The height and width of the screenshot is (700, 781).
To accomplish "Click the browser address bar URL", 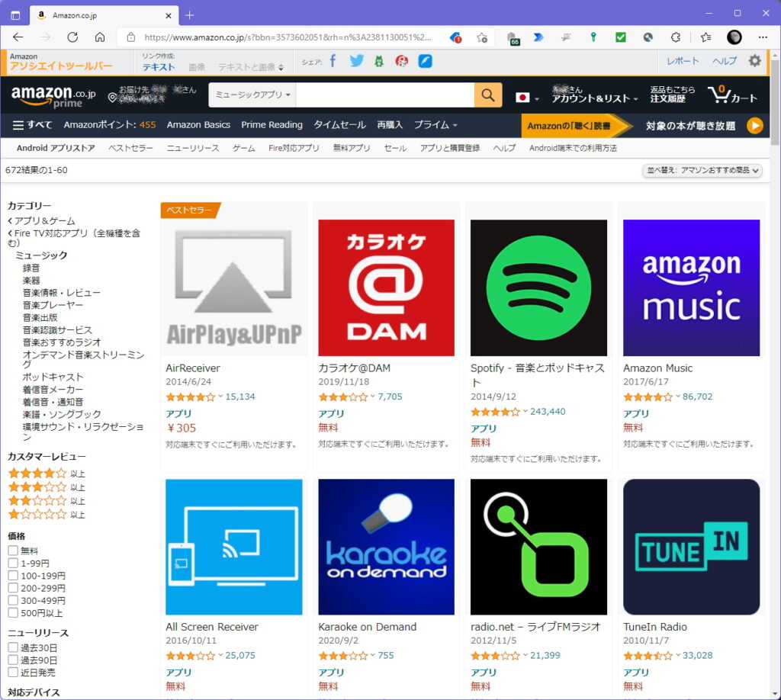I will 288,37.
